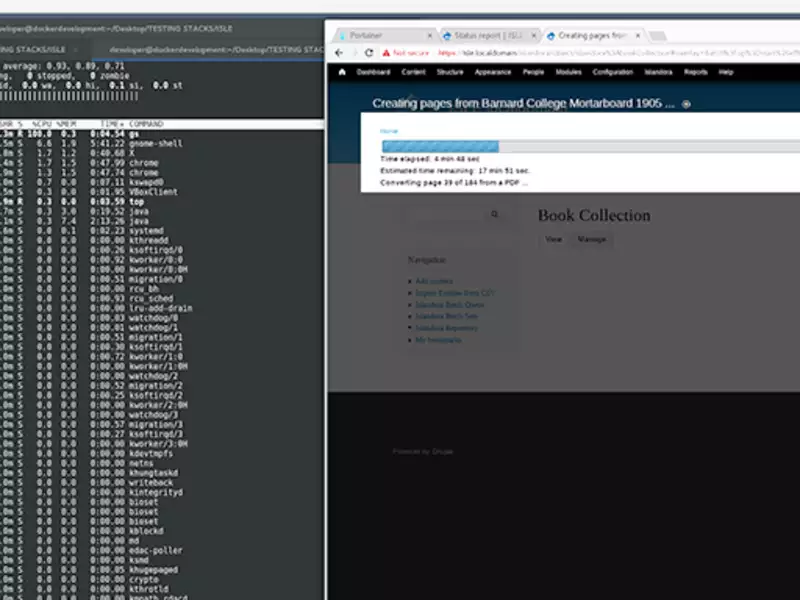Click the Islandora Repository link
This screenshot has height=600, width=800.
click(446, 328)
